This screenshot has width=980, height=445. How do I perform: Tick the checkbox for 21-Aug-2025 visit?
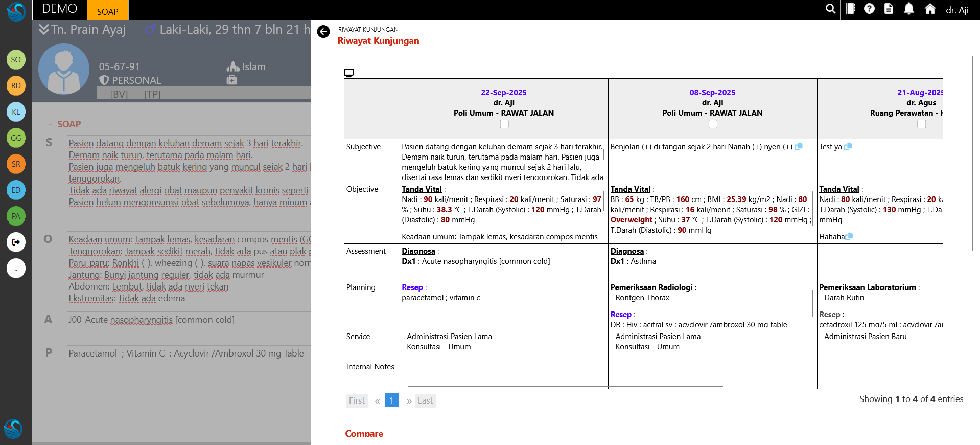coord(921,124)
